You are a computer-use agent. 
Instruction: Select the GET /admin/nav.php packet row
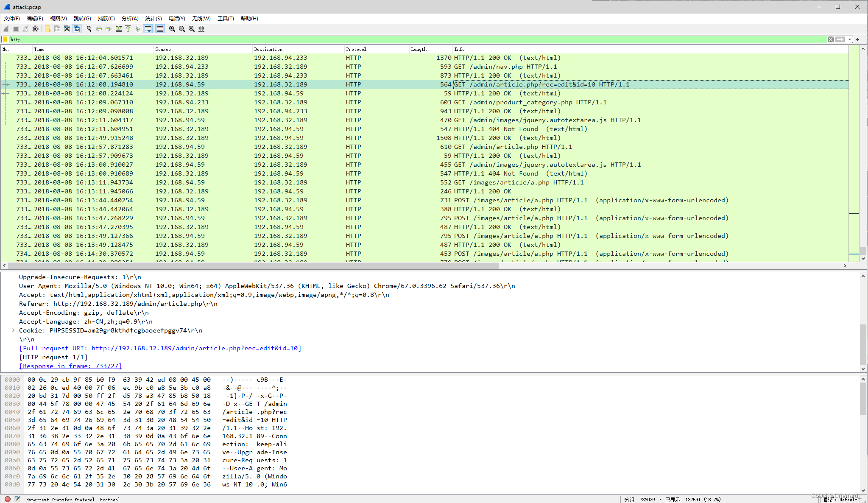coord(424,67)
